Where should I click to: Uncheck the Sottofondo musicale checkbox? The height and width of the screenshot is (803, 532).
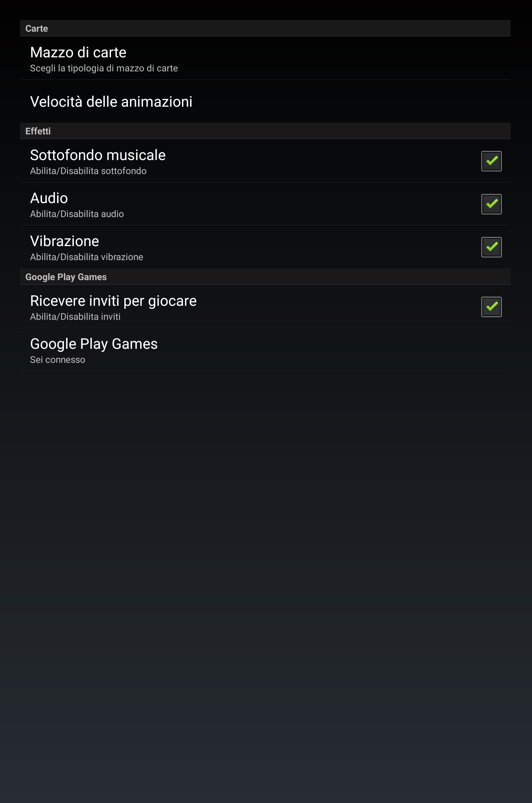click(491, 161)
